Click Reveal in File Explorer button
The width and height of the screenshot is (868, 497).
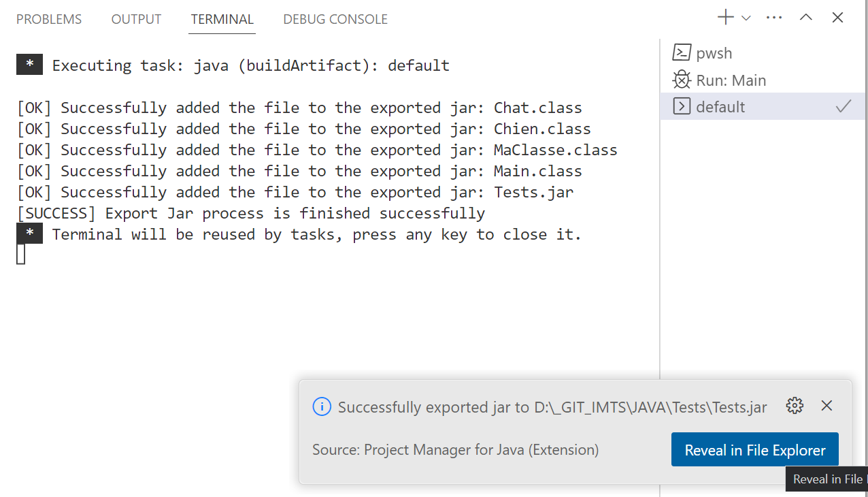[754, 450]
